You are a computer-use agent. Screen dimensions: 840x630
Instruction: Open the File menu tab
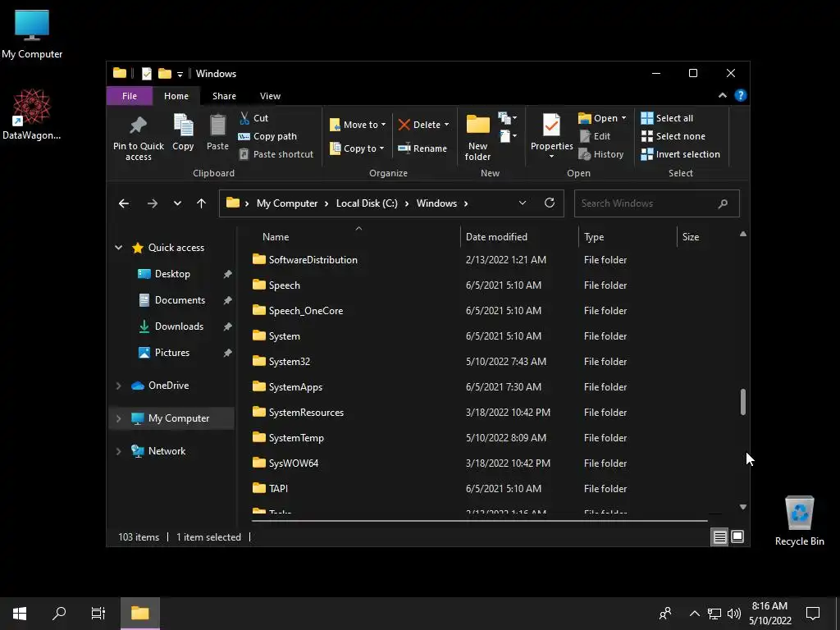coord(129,96)
